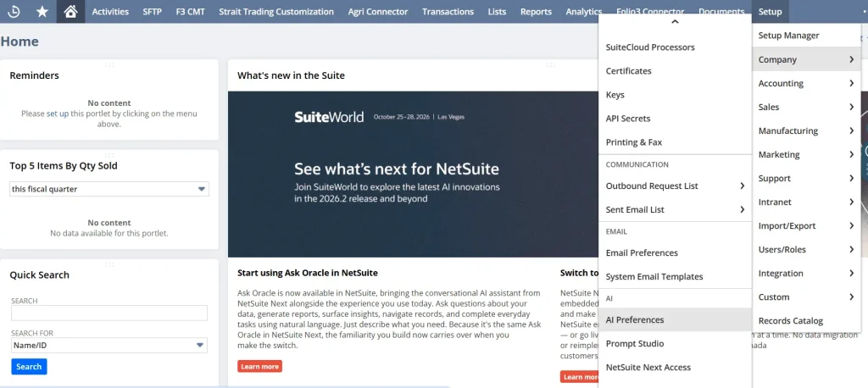Click 'Start using Ask Oracle in NetSuite' heading
868x388 pixels.
pos(308,273)
